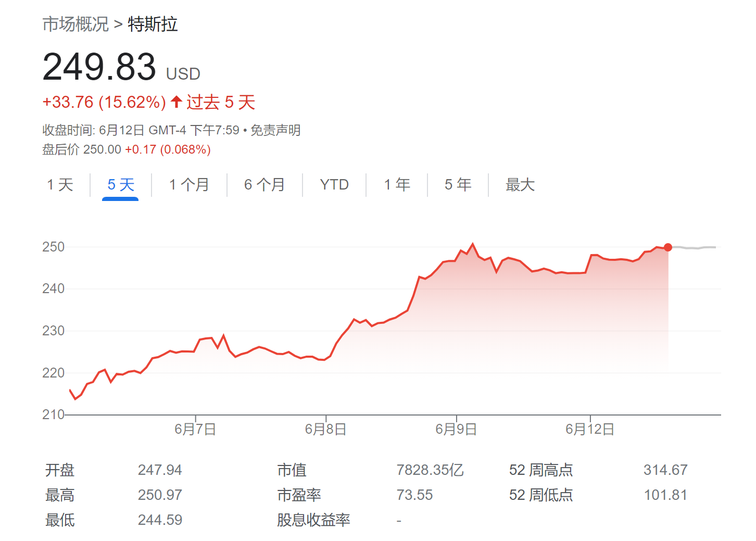Click the 6月9日 axis label
The height and width of the screenshot is (541, 756).
point(456,429)
